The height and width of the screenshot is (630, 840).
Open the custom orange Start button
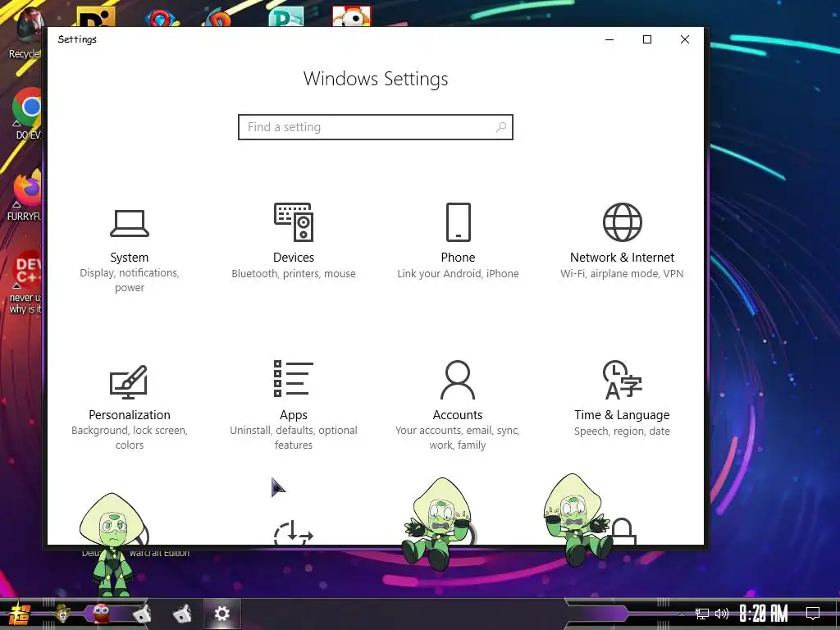[20, 614]
